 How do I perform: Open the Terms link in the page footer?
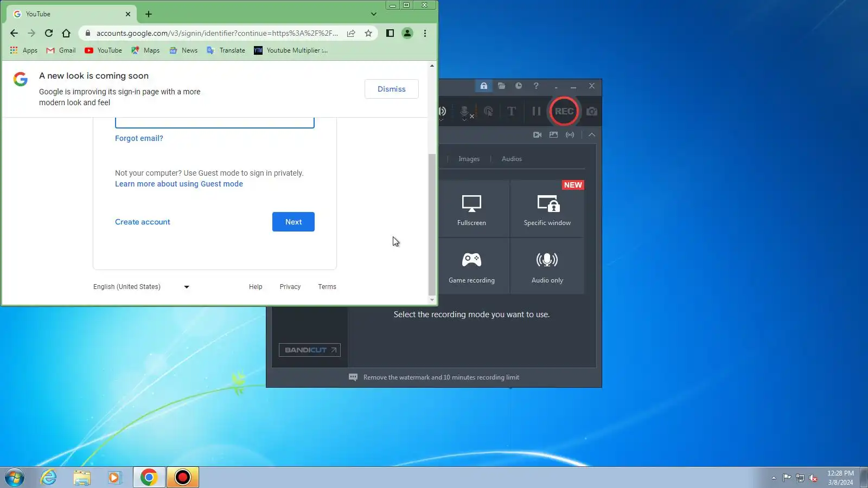click(x=327, y=287)
